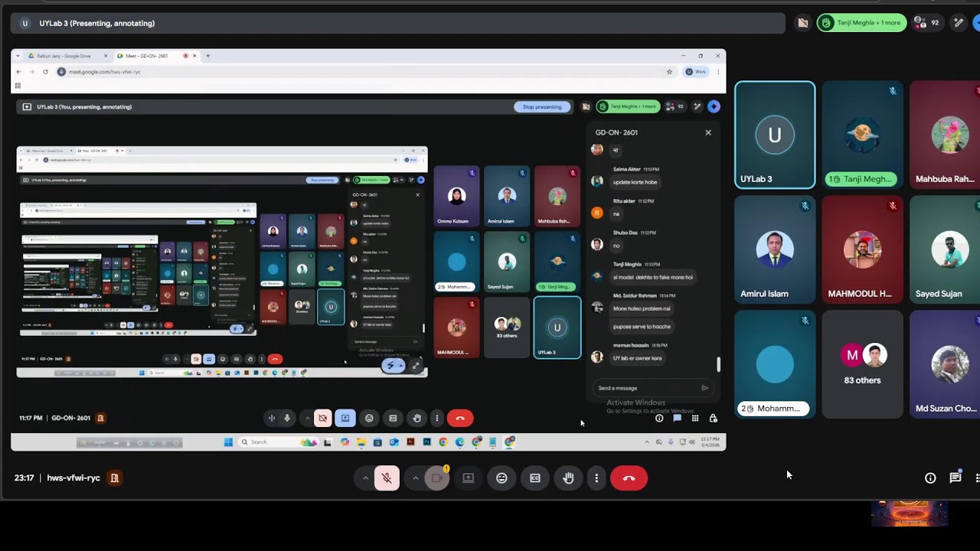Open a new browser tab with plus button
Screen dimensions: 980x551
(x=207, y=56)
